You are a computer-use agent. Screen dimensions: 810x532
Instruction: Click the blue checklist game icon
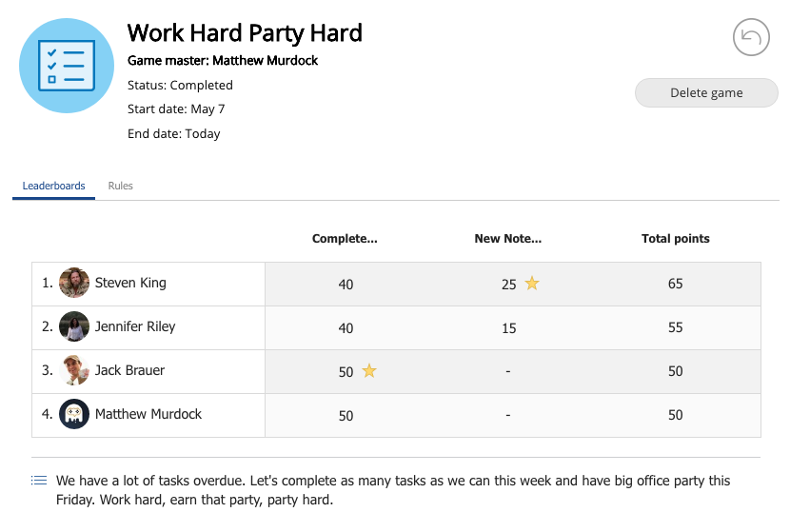pyautogui.click(x=67, y=66)
